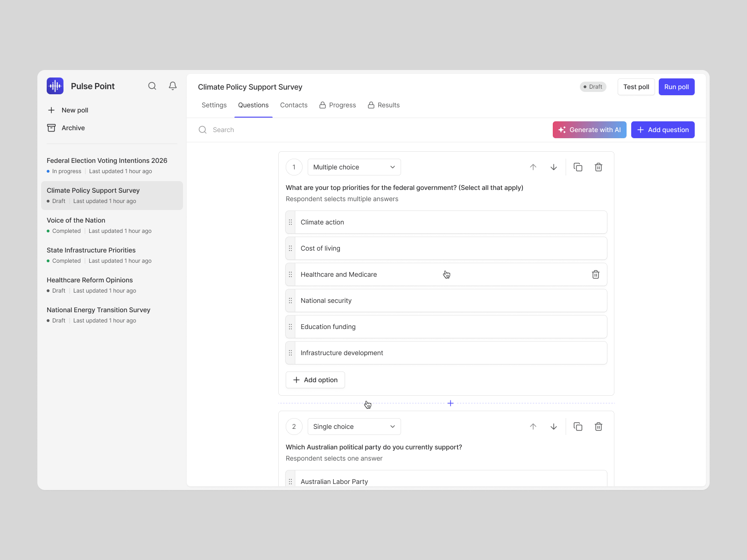This screenshot has width=747, height=560.
Task: Open the locked Progress tab
Action: point(338,105)
